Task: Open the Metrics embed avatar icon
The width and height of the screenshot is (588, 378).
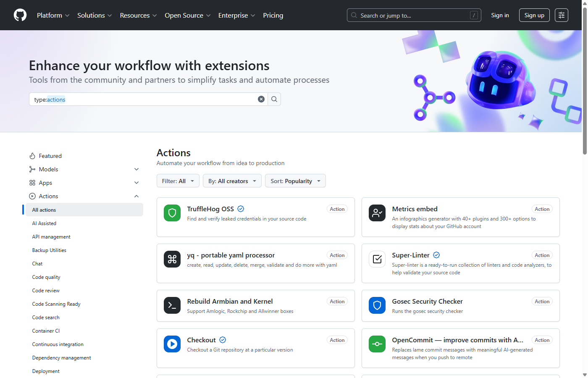Action: (x=377, y=213)
